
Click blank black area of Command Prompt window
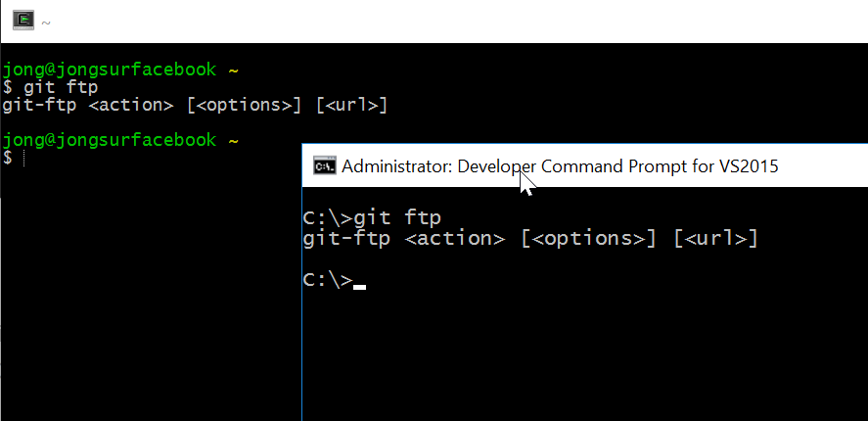pyautogui.click(x=587, y=352)
